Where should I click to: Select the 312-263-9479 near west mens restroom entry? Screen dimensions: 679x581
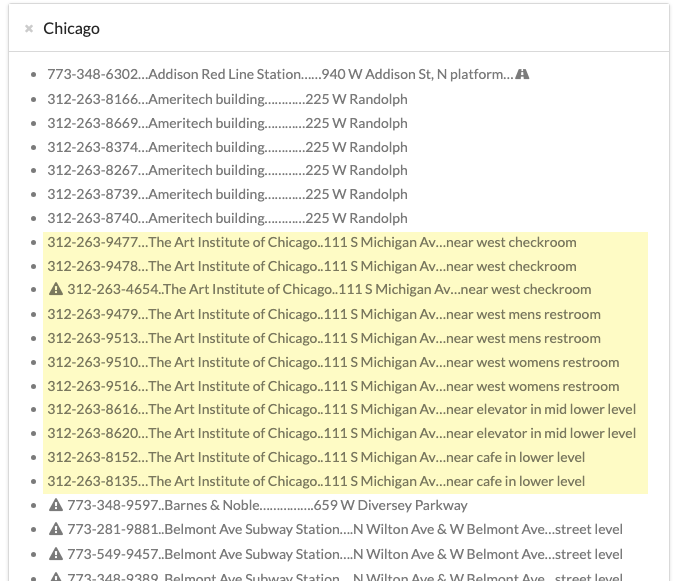coord(324,314)
